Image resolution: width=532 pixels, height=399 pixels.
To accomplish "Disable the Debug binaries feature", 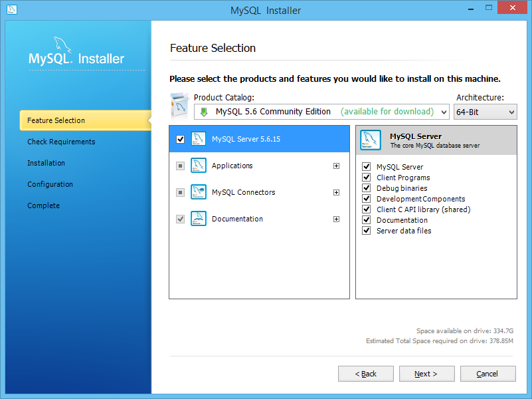I will tap(366, 188).
